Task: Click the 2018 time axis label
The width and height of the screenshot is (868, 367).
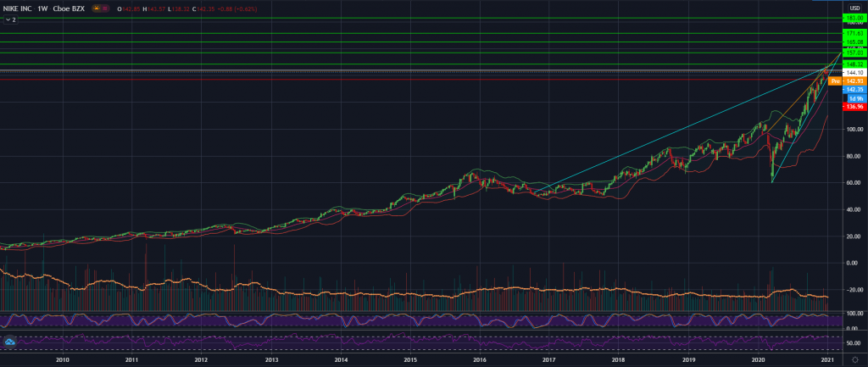Action: [619, 359]
